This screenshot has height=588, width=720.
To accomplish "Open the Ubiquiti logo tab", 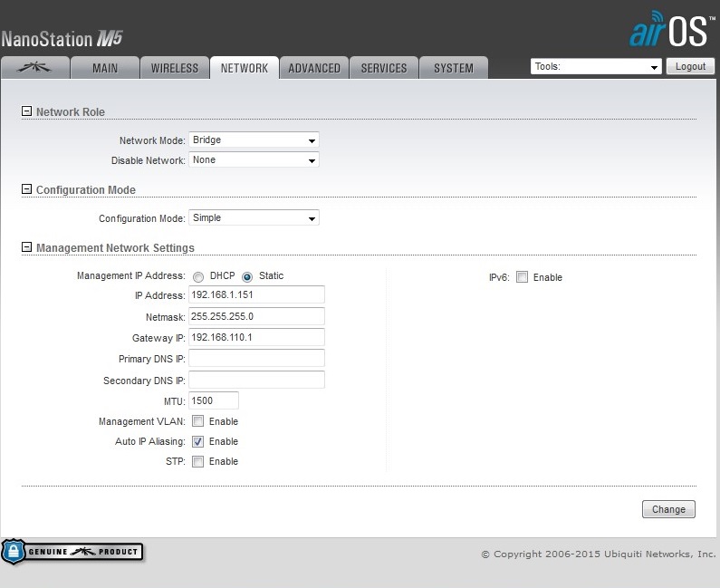I will click(x=35, y=68).
